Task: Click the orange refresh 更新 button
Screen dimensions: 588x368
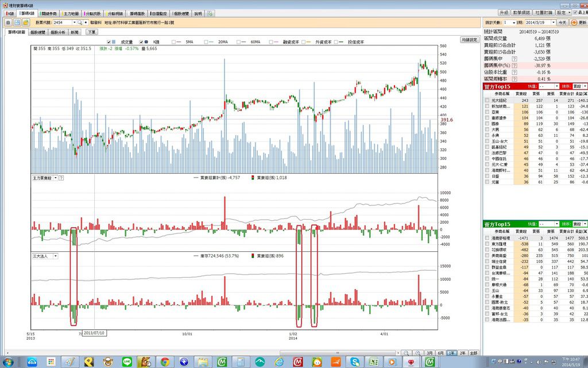Action: click(x=579, y=22)
